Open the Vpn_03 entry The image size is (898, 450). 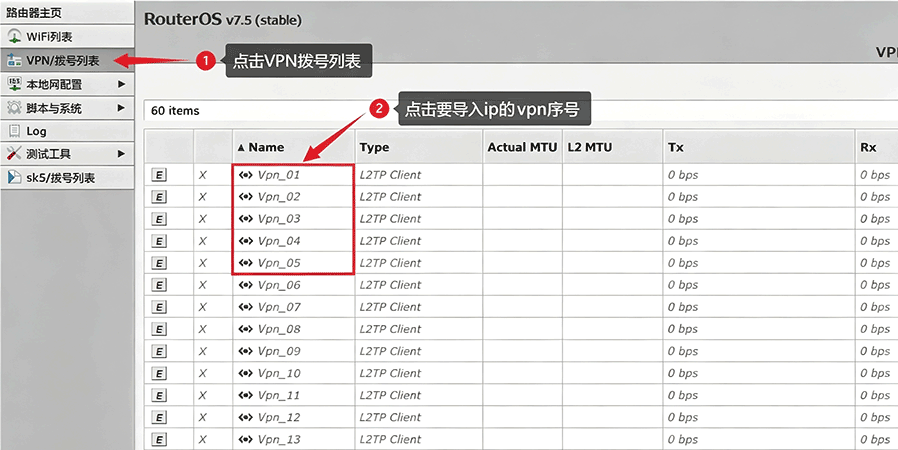click(x=279, y=219)
